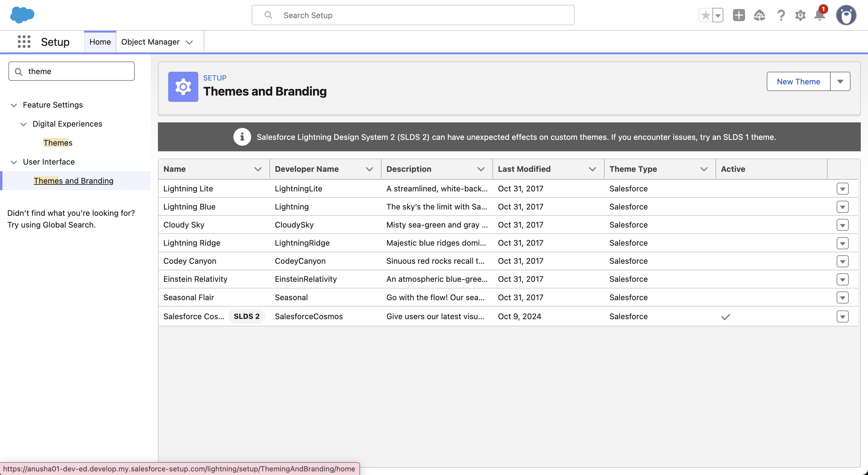Open the Notifications bell
This screenshot has width=868, height=475.
click(x=820, y=15)
